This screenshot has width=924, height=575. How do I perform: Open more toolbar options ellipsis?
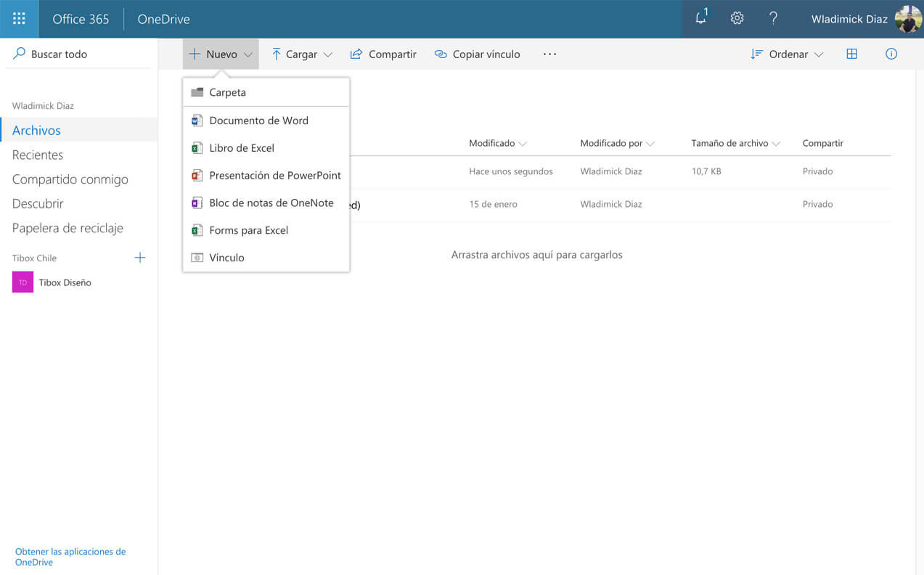pos(549,54)
